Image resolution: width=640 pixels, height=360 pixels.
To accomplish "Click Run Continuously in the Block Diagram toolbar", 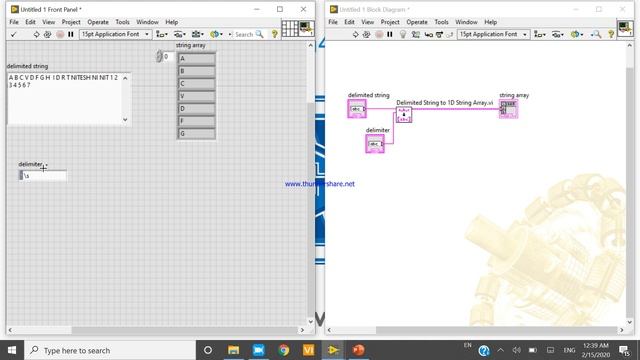I will (x=366, y=34).
